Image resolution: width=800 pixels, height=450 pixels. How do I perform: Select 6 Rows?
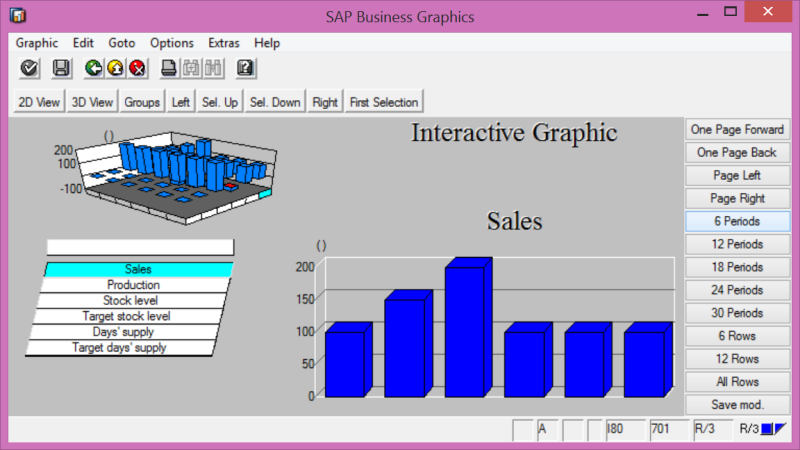tap(737, 336)
